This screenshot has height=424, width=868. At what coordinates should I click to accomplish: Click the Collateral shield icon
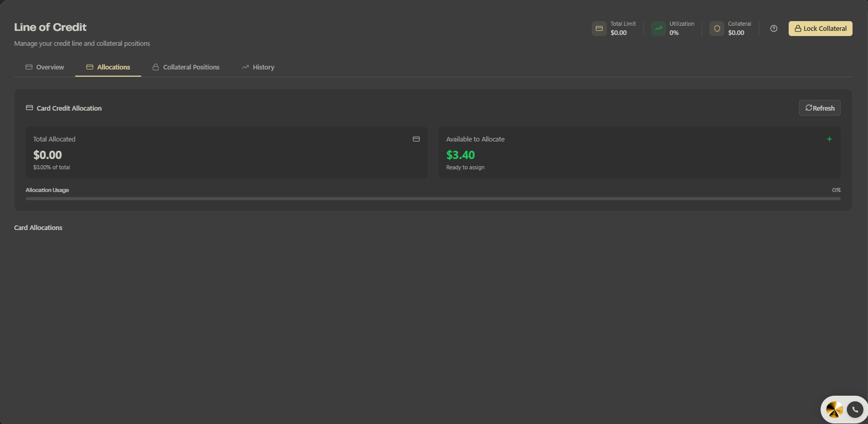717,28
